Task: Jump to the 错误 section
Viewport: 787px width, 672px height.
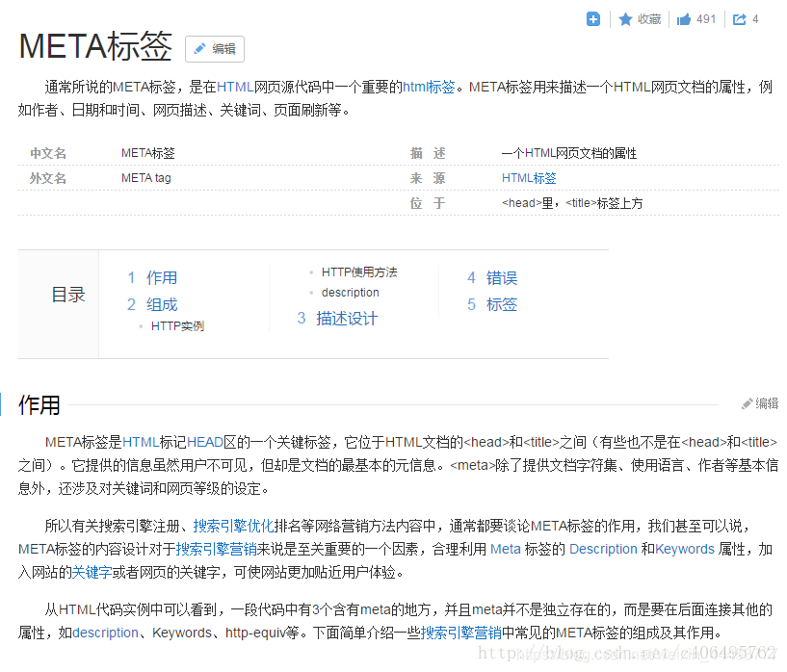Action: (501, 277)
